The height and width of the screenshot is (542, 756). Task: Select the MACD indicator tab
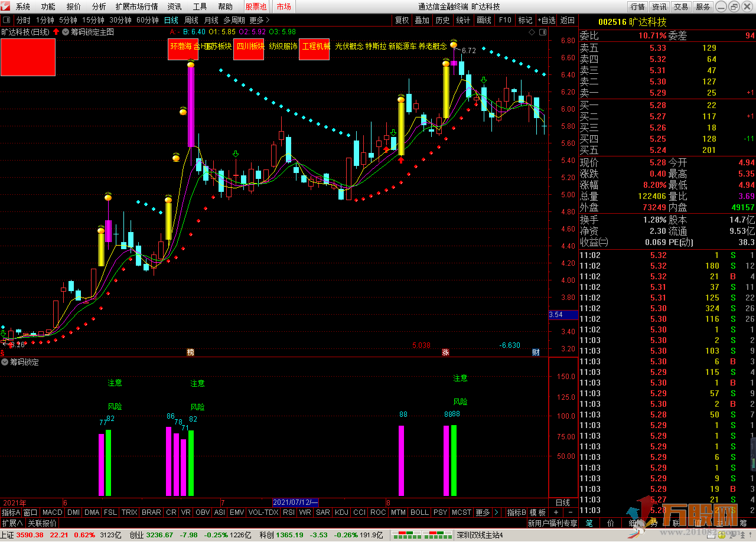click(x=52, y=512)
